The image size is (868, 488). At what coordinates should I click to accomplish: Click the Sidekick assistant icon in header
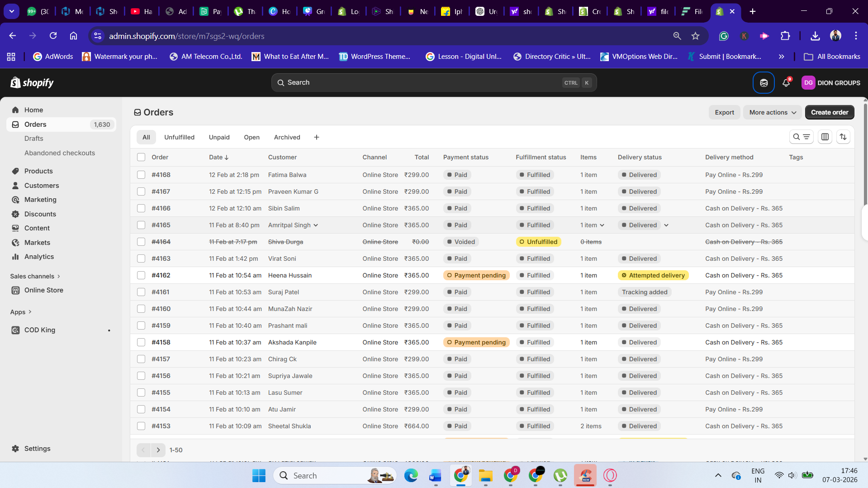(x=764, y=83)
